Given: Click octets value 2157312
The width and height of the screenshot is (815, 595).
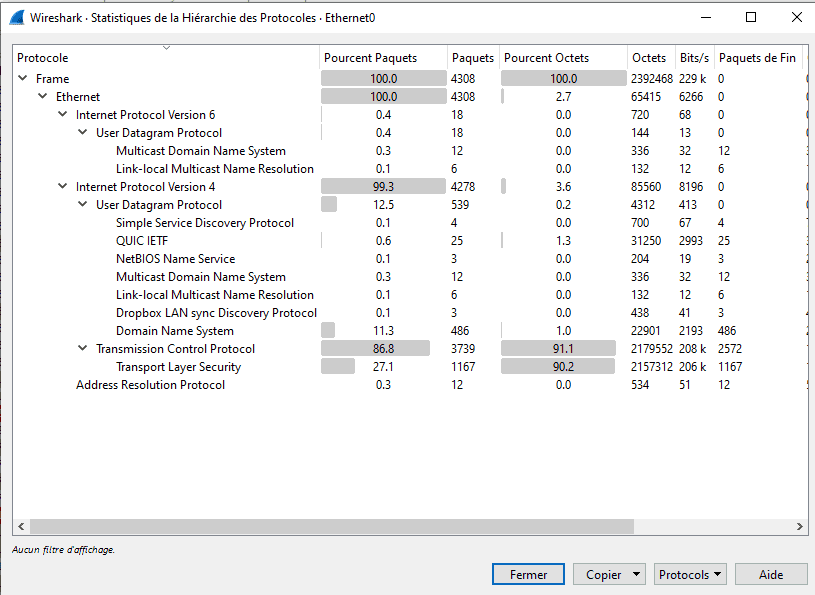Looking at the screenshot, I should [652, 366].
